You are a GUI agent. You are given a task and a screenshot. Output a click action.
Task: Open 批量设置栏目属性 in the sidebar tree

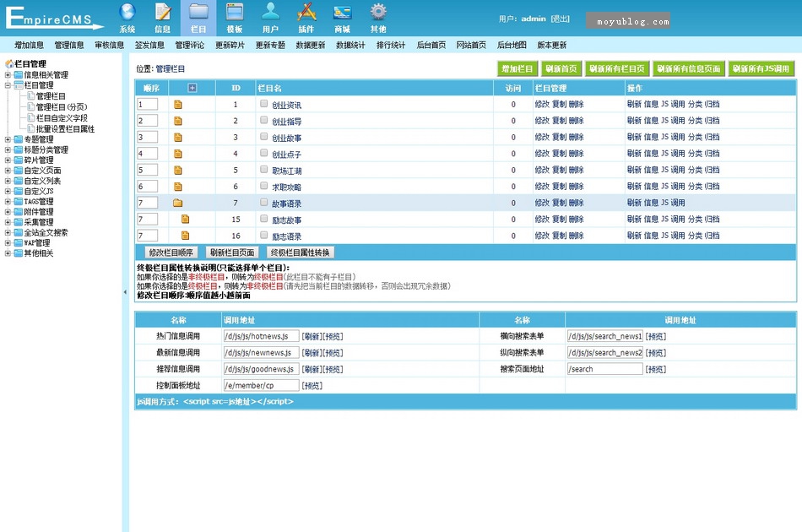(66, 129)
